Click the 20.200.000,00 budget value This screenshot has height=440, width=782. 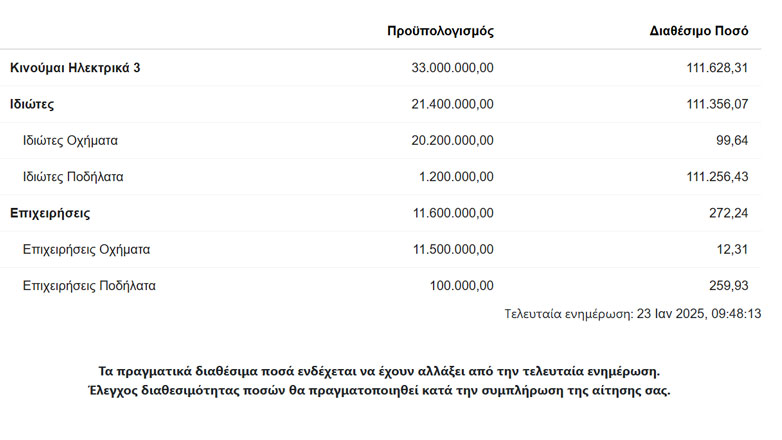tap(452, 140)
